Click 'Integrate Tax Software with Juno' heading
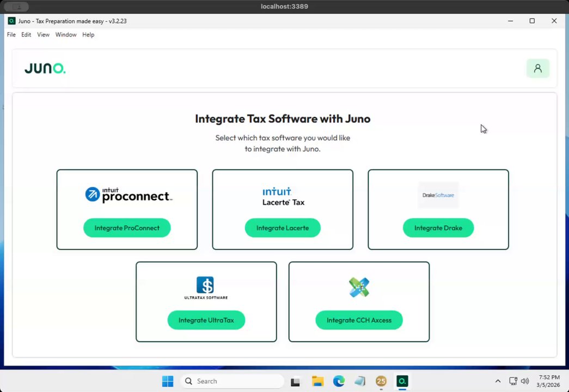Screen dimensions: 569x392 coord(283,119)
